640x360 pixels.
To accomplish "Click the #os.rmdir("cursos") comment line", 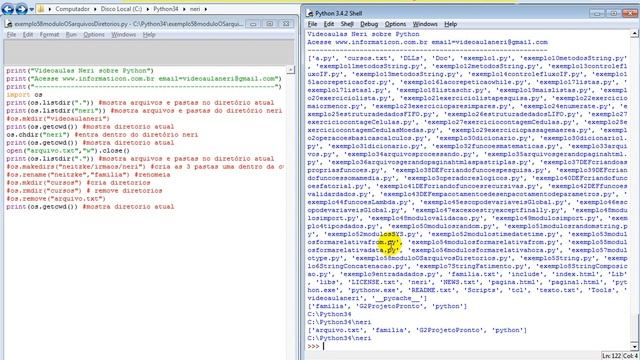I will (x=84, y=191).
